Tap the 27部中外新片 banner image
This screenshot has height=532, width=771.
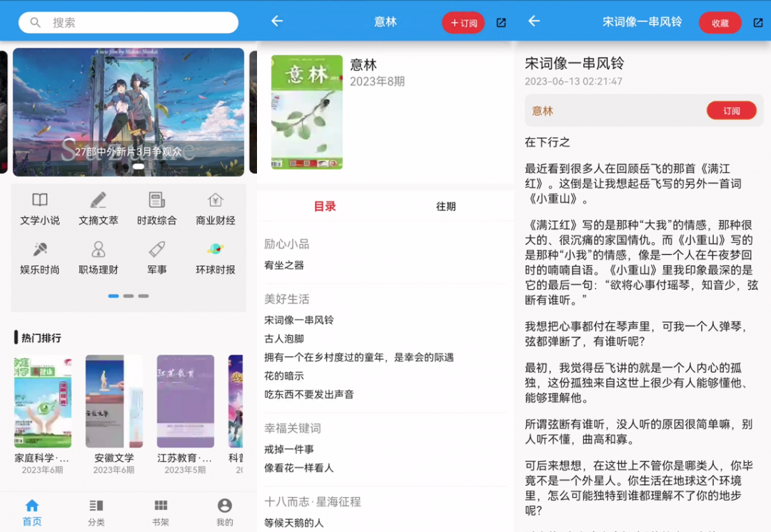(x=128, y=111)
